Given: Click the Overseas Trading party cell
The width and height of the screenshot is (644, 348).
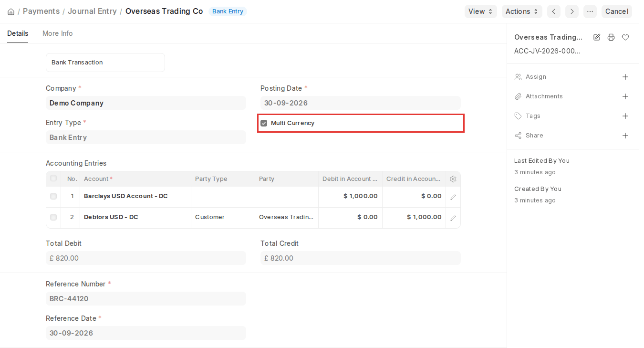Looking at the screenshot, I should (287, 217).
